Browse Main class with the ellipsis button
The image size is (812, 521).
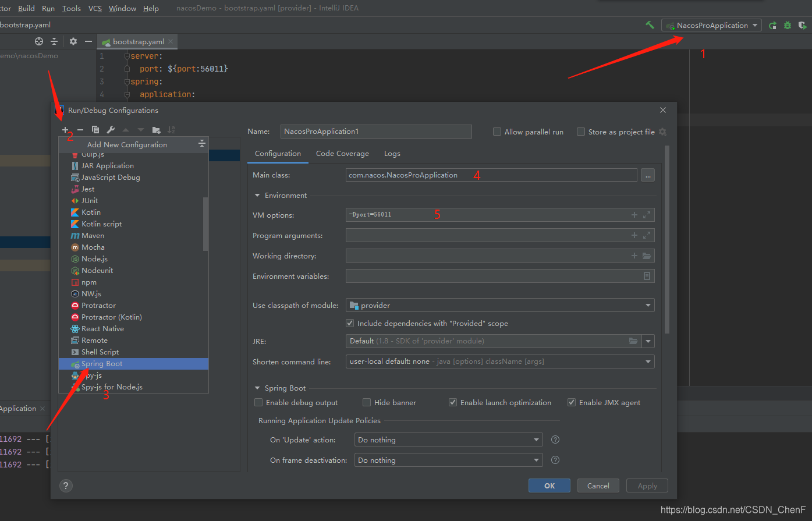647,175
